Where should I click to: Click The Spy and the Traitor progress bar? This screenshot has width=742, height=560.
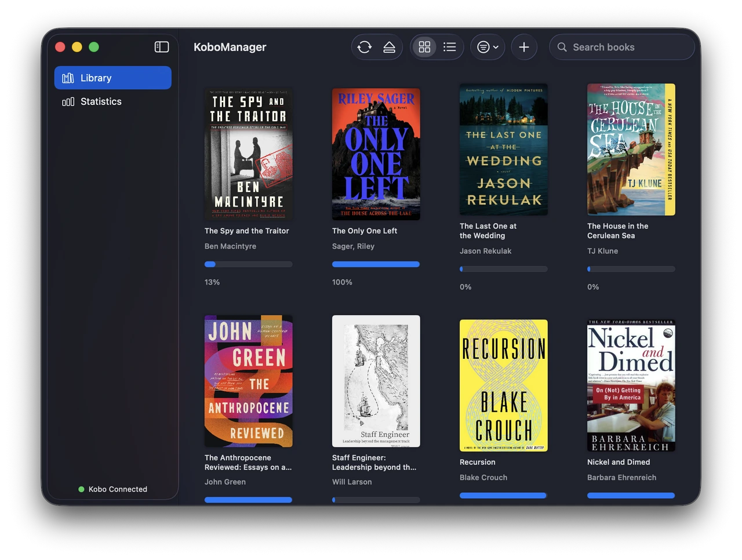click(249, 264)
